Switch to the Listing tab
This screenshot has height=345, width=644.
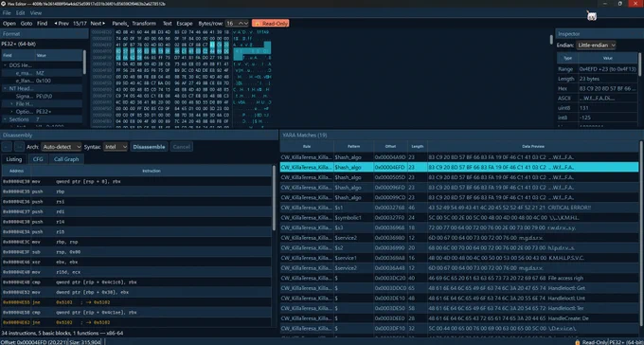point(14,159)
